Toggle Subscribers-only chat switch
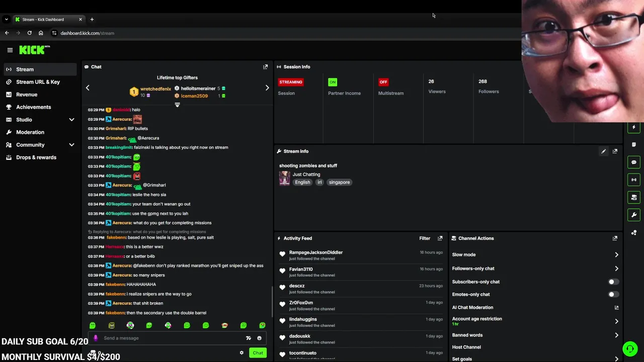The height and width of the screenshot is (362, 644). coord(613,282)
